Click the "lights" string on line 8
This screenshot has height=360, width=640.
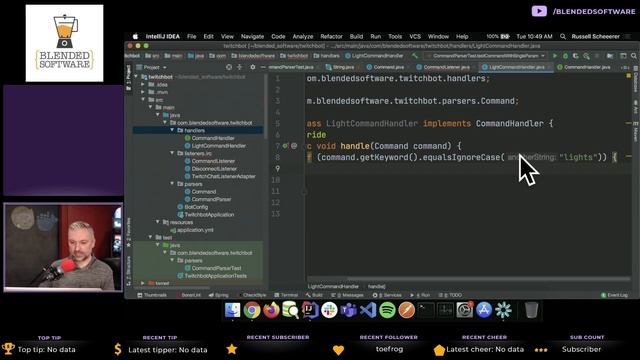coord(578,157)
